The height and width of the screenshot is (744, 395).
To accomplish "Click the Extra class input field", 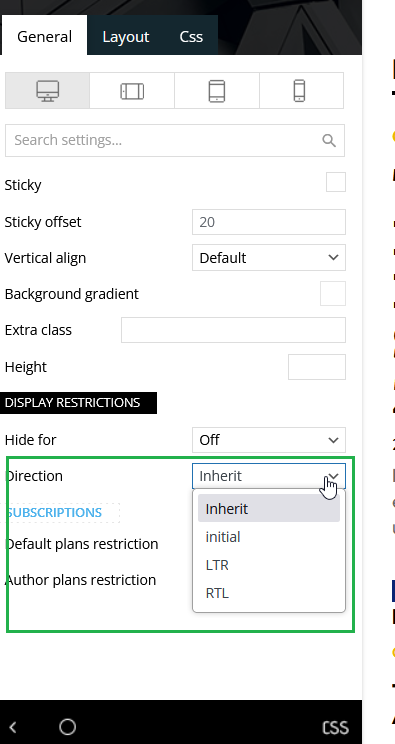I will tap(233, 330).
